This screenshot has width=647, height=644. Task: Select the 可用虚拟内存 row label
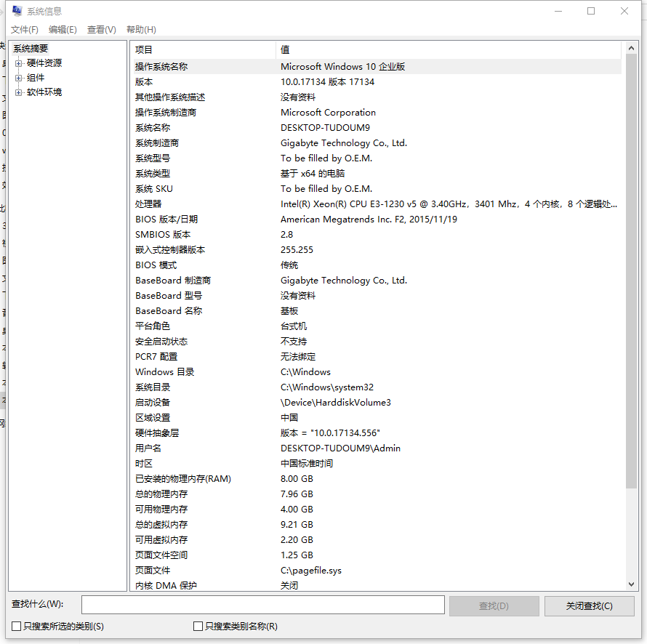point(161,540)
